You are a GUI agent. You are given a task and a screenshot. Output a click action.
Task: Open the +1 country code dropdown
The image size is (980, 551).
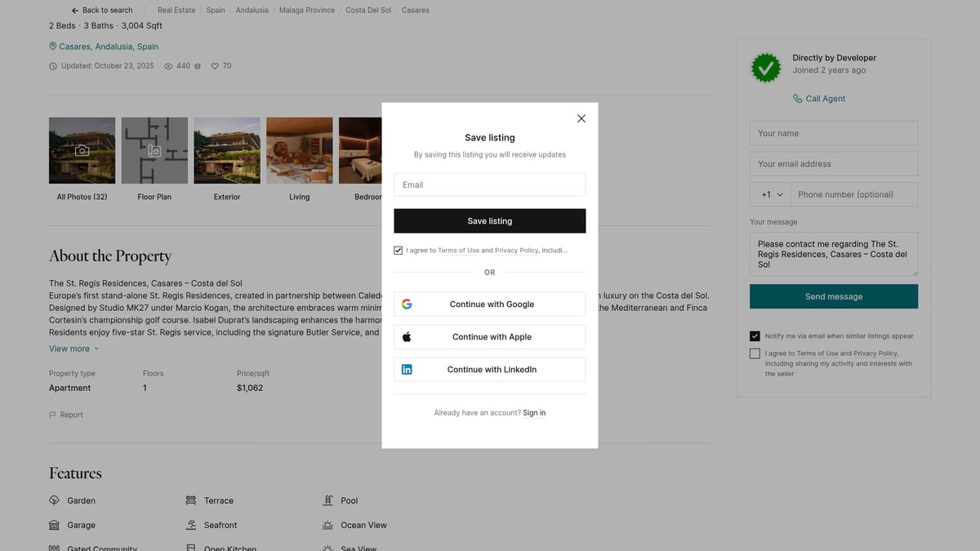[770, 194]
